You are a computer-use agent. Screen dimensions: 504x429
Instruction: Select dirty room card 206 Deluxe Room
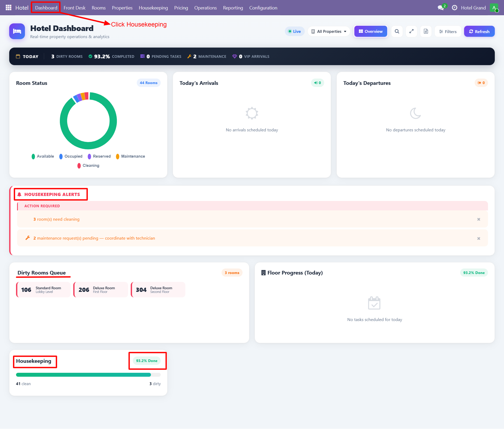pos(101,290)
